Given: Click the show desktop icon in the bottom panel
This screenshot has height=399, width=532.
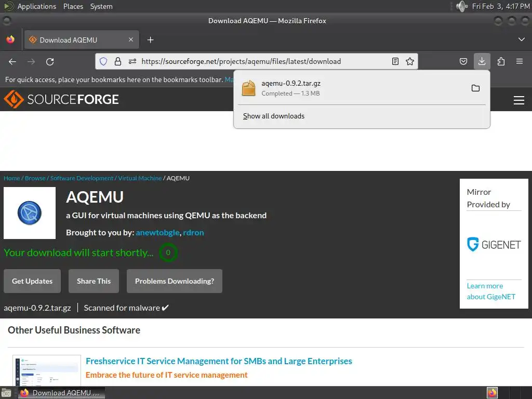Looking at the screenshot, I should point(6,393).
